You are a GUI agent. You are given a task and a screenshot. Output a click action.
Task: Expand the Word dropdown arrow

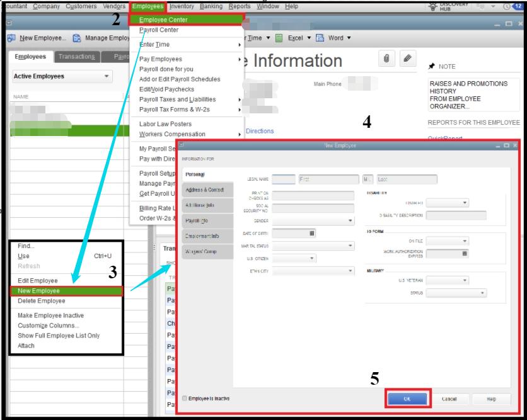tap(349, 38)
